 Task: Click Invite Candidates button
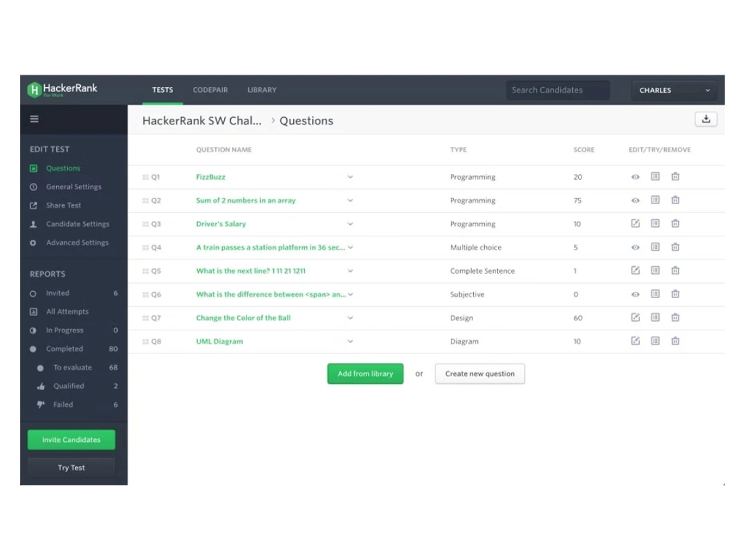[72, 440]
